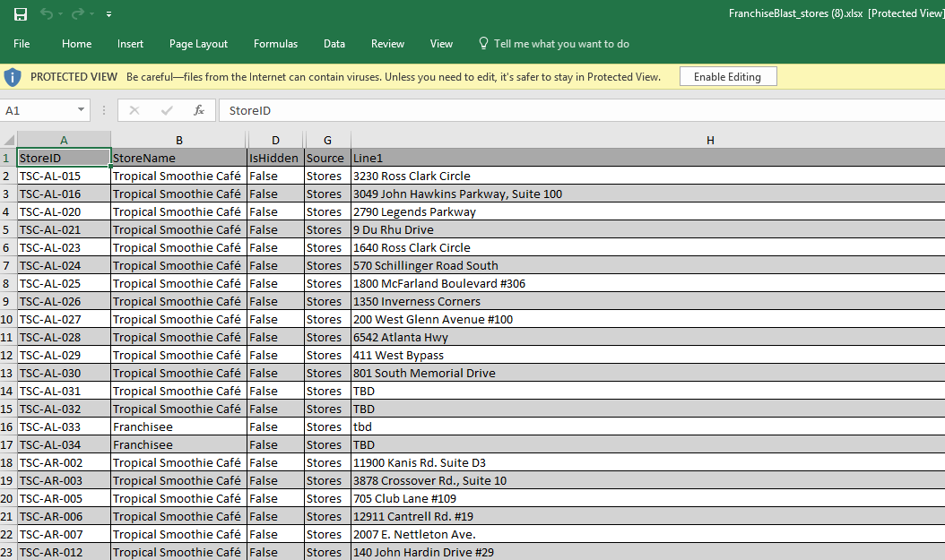Click the Enter checkmark in formula bar
Image resolution: width=945 pixels, height=560 pixels.
click(x=167, y=110)
